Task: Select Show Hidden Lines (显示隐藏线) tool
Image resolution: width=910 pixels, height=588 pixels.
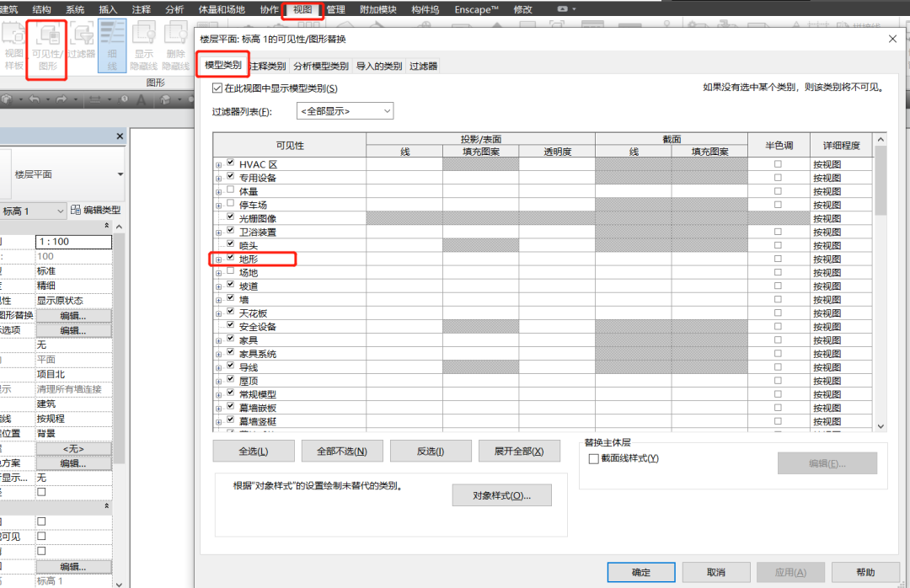Action: 144,48
